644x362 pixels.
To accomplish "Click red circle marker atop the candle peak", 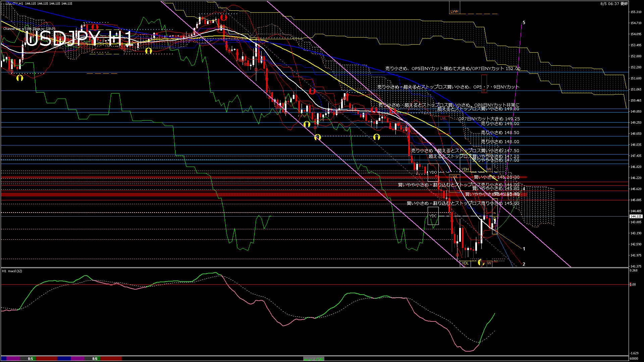I will coord(224,17).
